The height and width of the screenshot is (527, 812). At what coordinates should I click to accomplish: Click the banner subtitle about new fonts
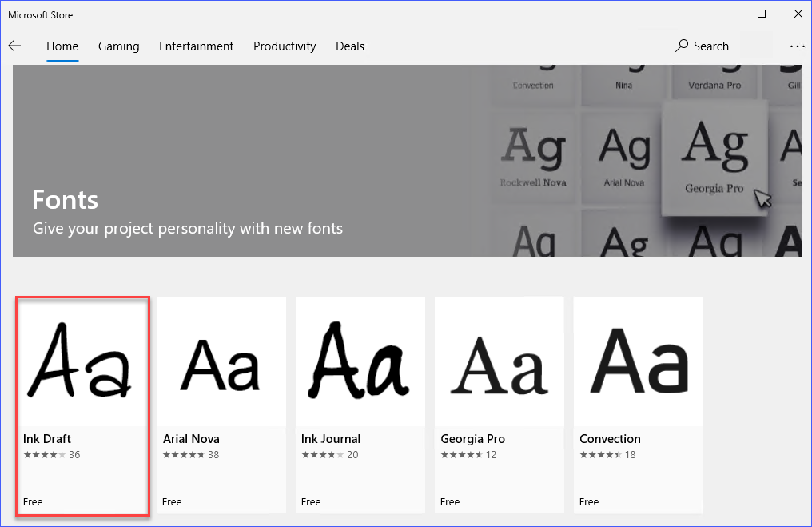point(188,229)
